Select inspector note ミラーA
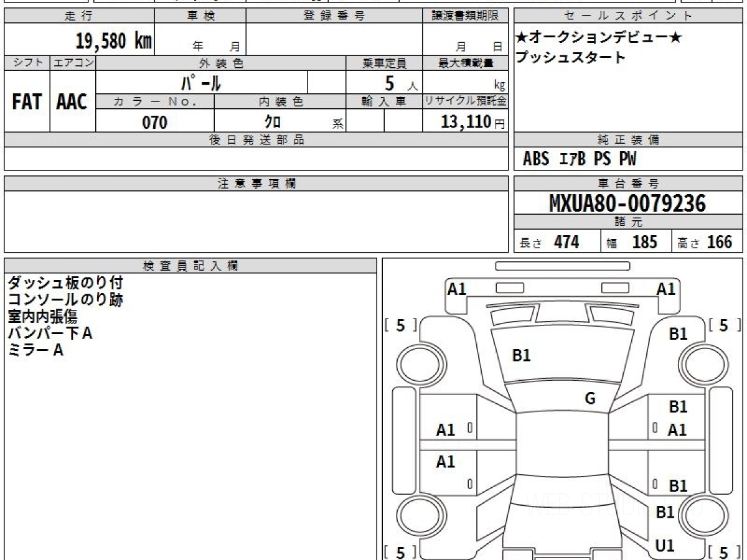Image resolution: width=747 pixels, height=560 pixels. 35,350
